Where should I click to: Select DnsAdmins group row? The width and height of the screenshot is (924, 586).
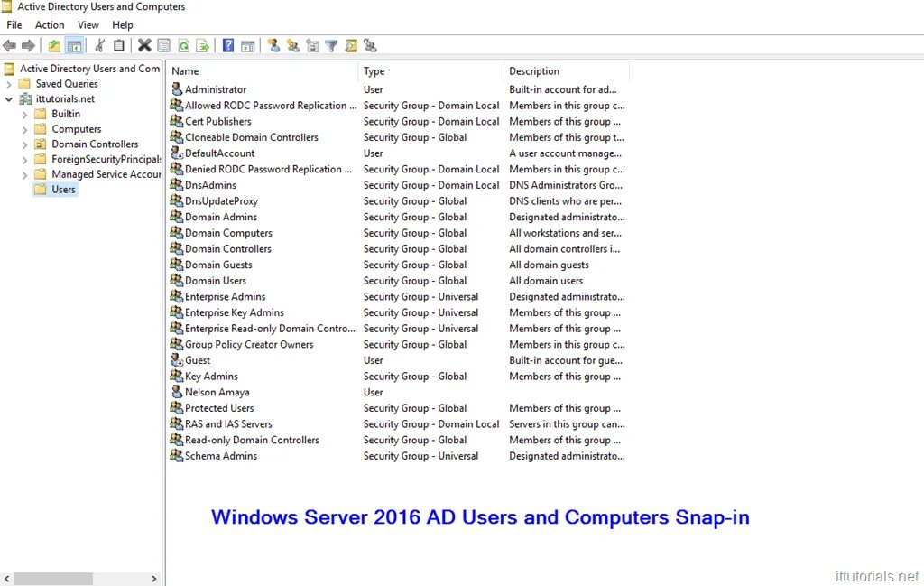[210, 184]
